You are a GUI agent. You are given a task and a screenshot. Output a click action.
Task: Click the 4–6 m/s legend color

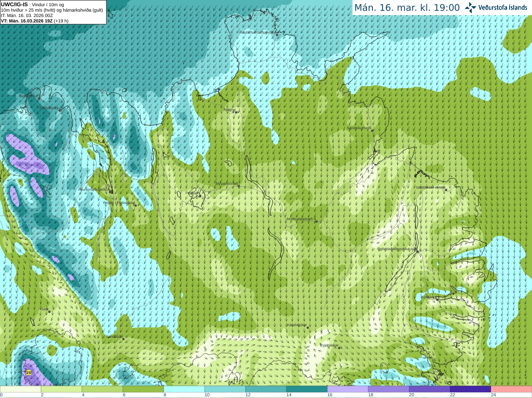click(x=102, y=389)
